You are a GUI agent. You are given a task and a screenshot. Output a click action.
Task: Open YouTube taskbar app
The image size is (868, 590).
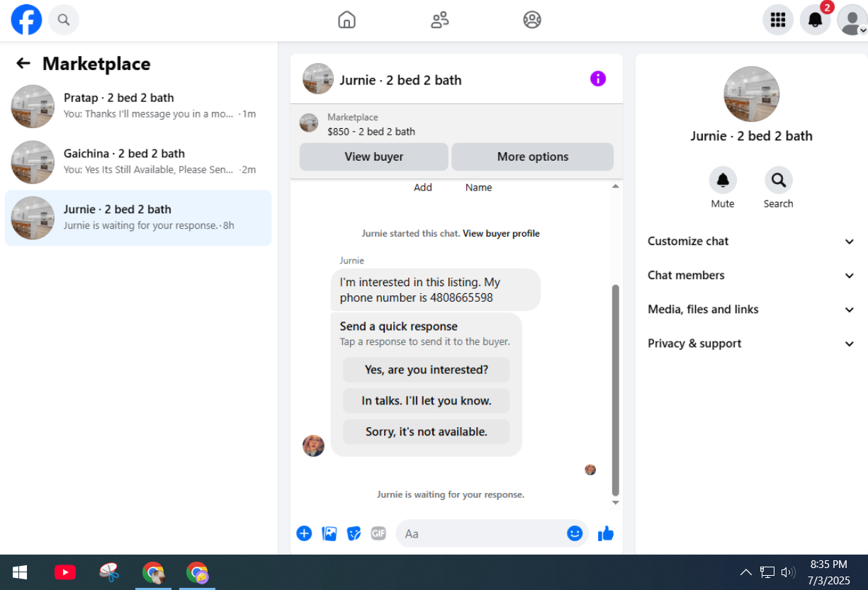[x=65, y=572]
